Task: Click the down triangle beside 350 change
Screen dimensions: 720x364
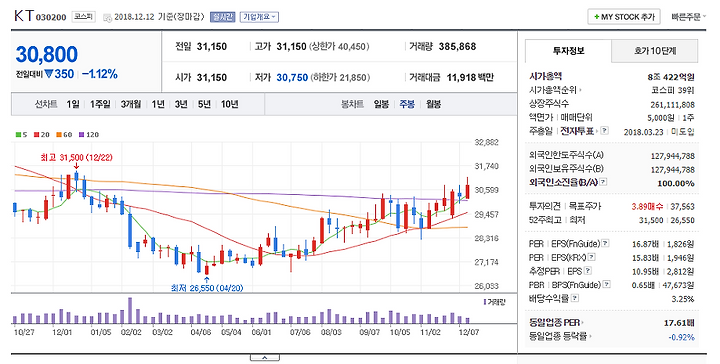Action: pyautogui.click(x=49, y=74)
